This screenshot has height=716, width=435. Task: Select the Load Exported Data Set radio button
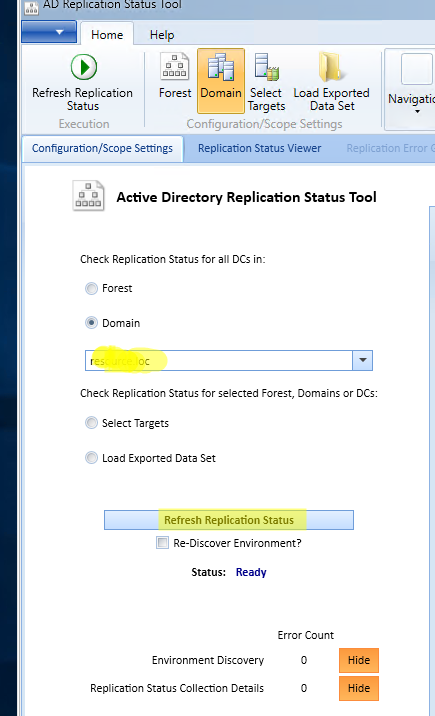pyautogui.click(x=91, y=458)
